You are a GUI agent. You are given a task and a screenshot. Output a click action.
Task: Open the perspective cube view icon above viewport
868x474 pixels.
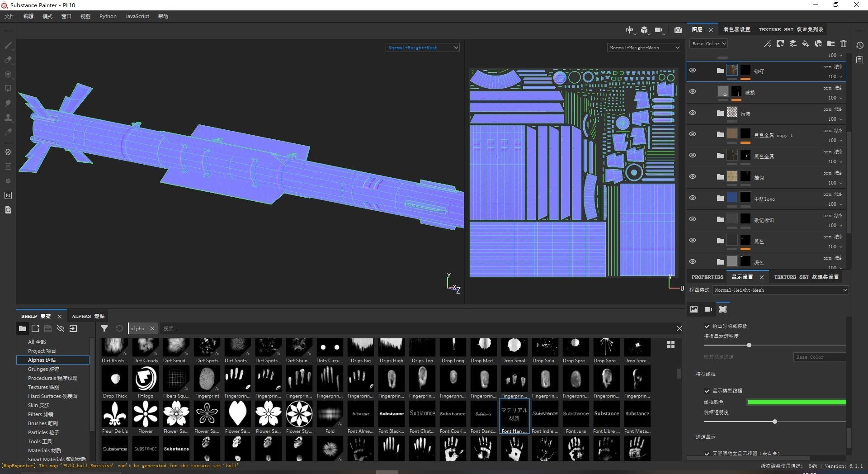(x=645, y=30)
